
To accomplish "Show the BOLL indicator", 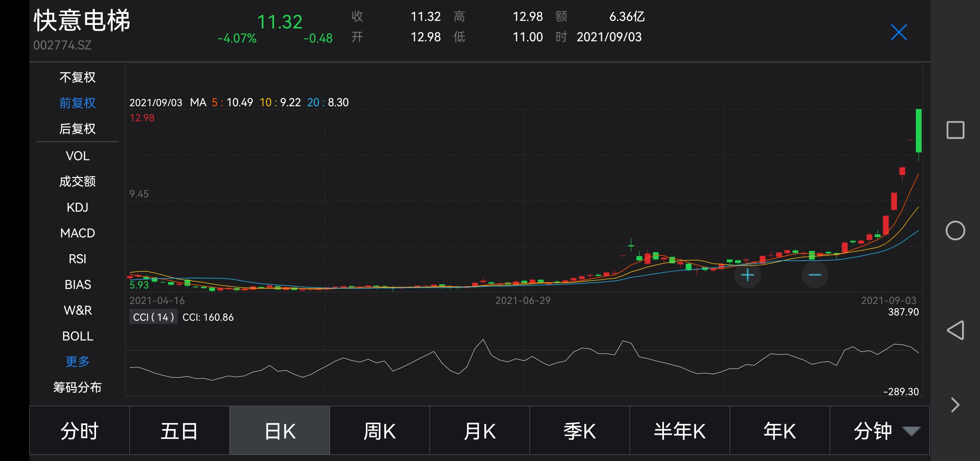I will pyautogui.click(x=78, y=336).
